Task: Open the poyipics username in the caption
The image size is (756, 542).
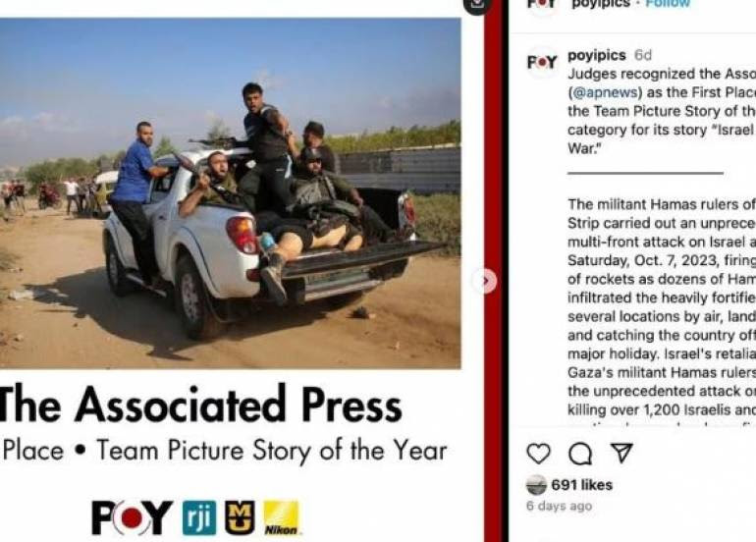Action: click(x=597, y=55)
